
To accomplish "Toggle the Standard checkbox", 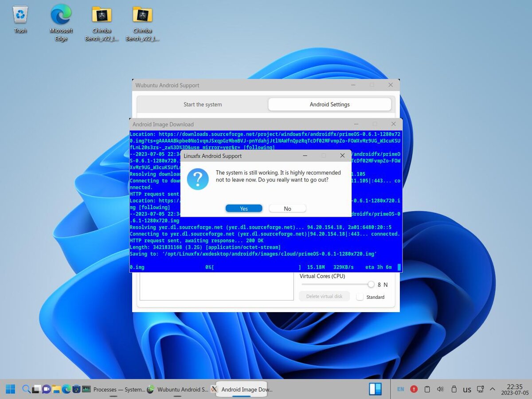I will coord(360,297).
